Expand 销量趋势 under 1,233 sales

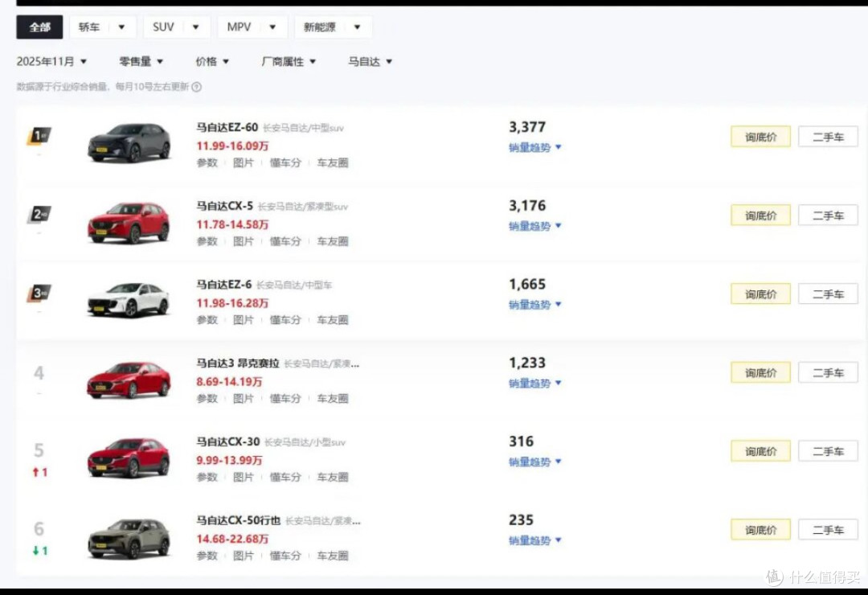coord(534,384)
